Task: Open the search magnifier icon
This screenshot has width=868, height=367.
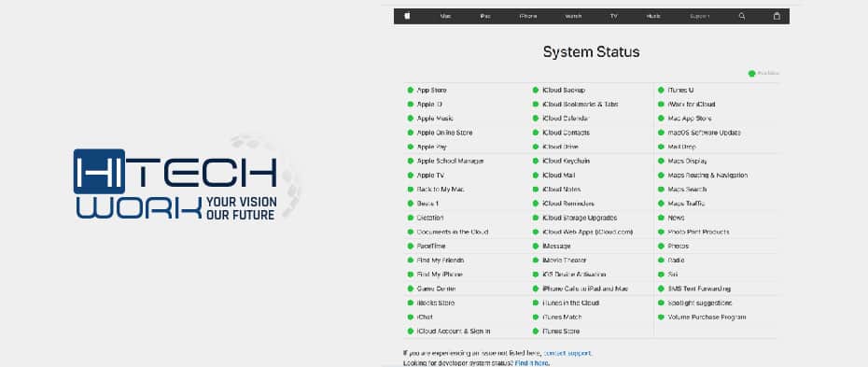Action: 742,16
